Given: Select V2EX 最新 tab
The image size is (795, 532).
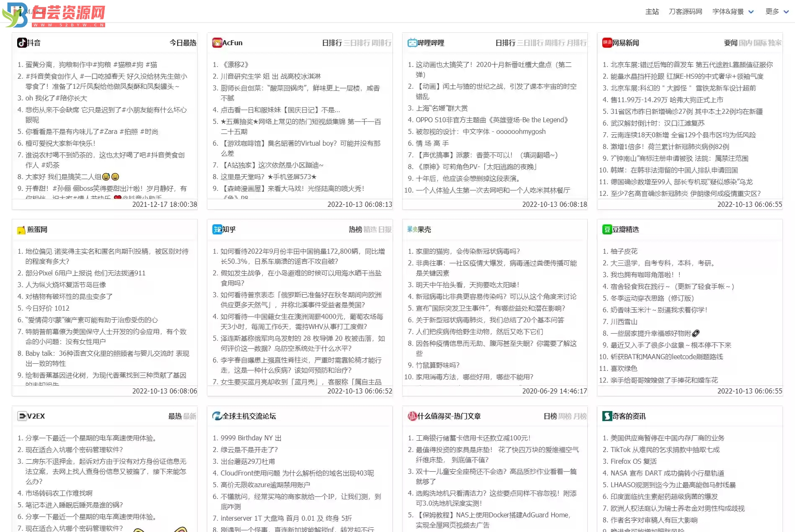Looking at the screenshot, I should click(190, 416).
